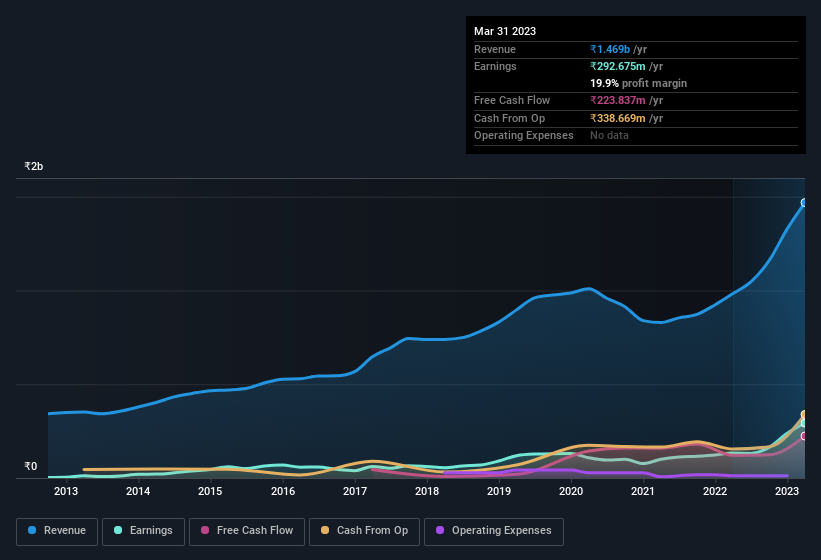Click the 2023 x-axis label
Viewport: 821px width, 560px height.
pyautogui.click(x=787, y=491)
